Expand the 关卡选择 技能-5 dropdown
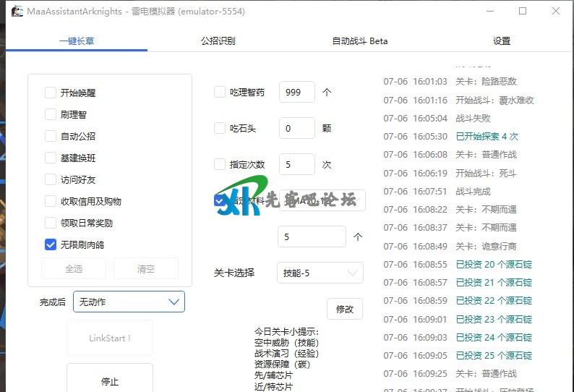Viewport: 574px width, 392px height. [x=320, y=273]
